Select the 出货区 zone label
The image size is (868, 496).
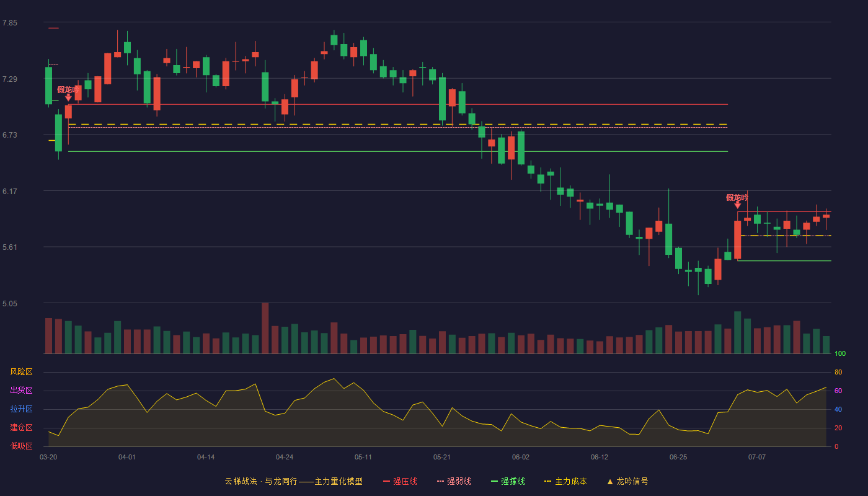pyautogui.click(x=21, y=391)
